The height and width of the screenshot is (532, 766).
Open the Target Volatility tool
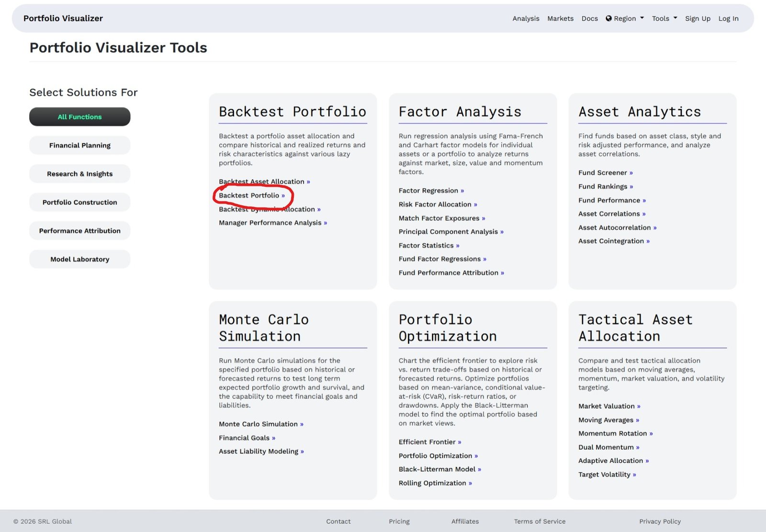point(607,475)
